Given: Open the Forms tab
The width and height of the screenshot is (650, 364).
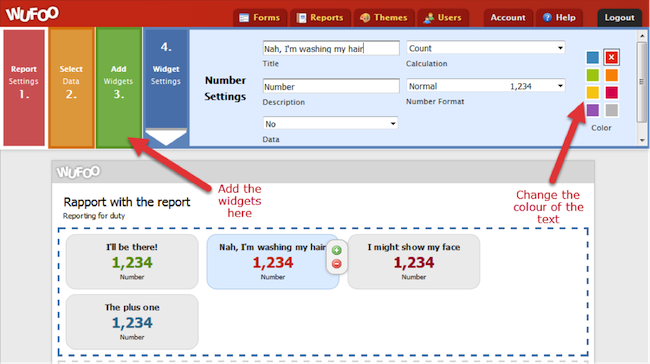Looking at the screenshot, I should click(x=260, y=18).
